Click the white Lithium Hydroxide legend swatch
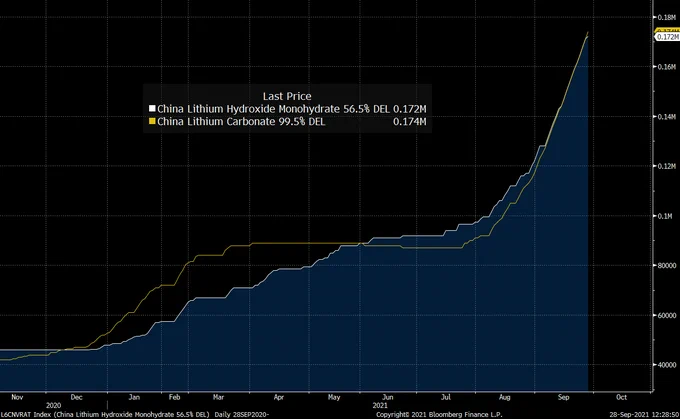Viewport: 680px width, 419px height. [x=152, y=109]
